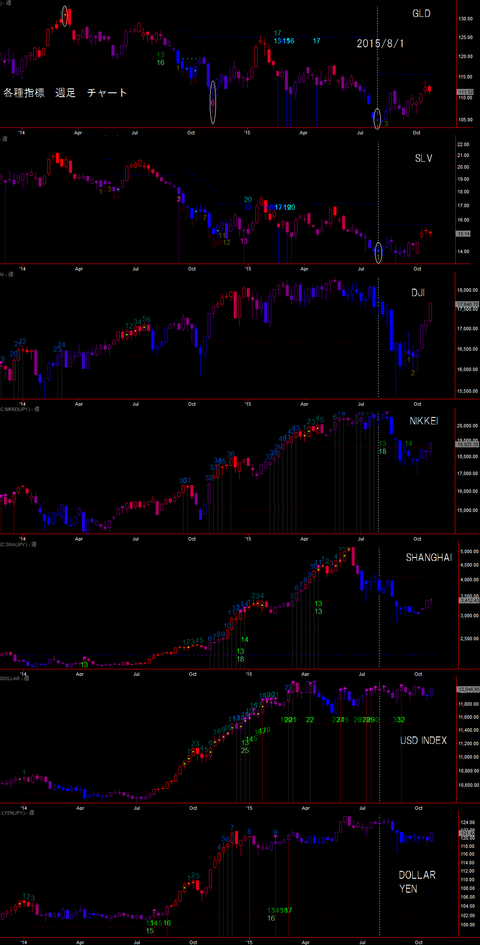Click the yellow 2 count in DJI chart

[412, 373]
